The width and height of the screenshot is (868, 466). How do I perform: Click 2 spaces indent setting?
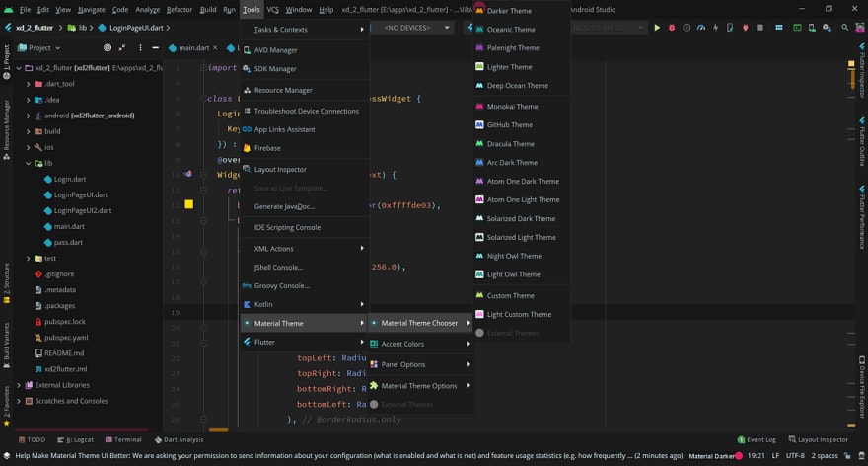[x=825, y=456]
